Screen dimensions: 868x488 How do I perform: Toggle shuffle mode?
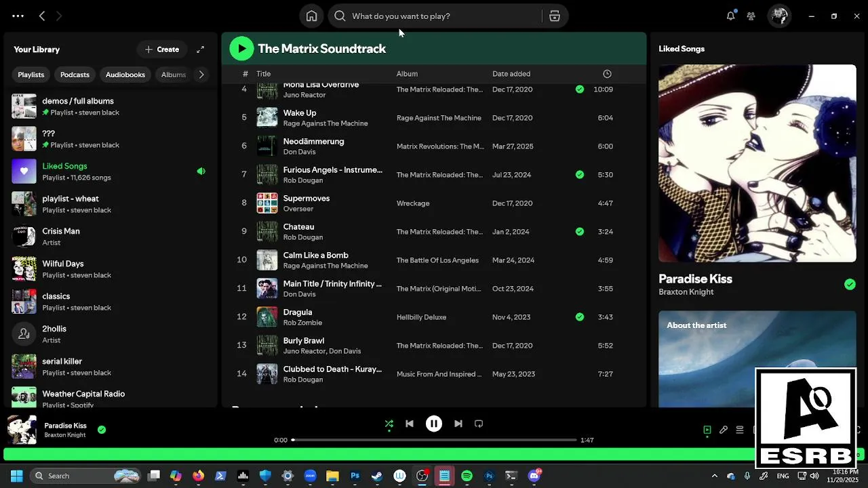[x=389, y=424]
